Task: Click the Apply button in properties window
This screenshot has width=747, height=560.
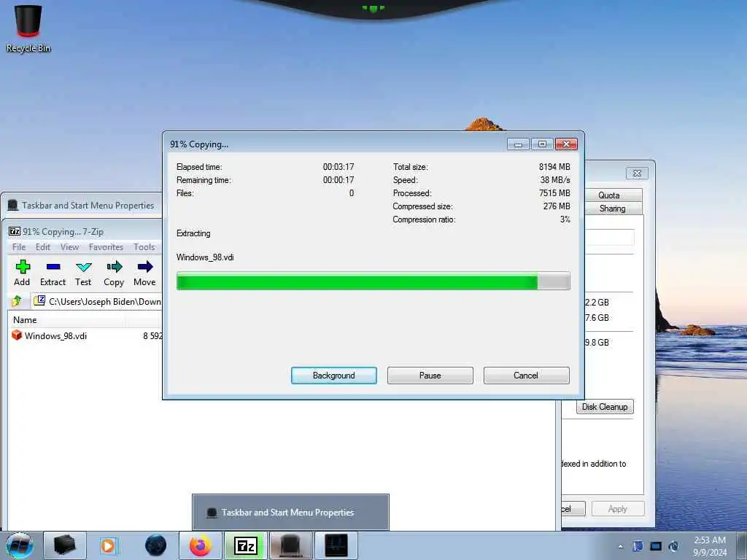Action: click(618, 508)
